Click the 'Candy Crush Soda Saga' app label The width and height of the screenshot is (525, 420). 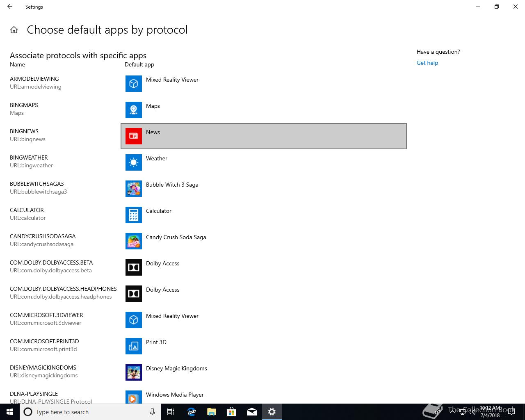(x=176, y=237)
